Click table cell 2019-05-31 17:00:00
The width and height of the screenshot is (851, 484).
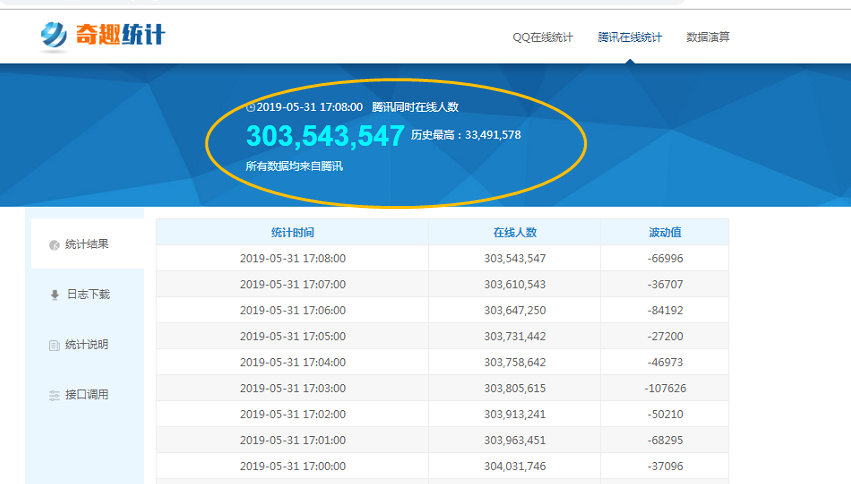pyautogui.click(x=293, y=467)
